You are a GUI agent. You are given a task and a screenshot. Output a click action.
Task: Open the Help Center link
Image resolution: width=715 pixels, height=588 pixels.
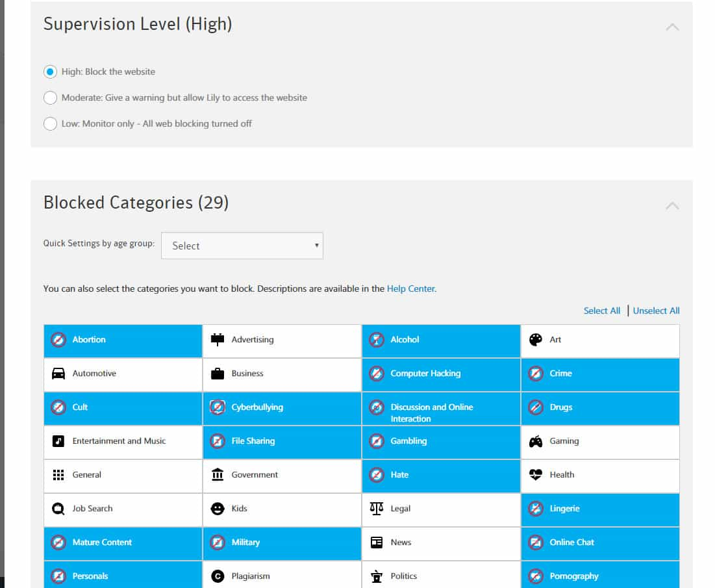411,288
